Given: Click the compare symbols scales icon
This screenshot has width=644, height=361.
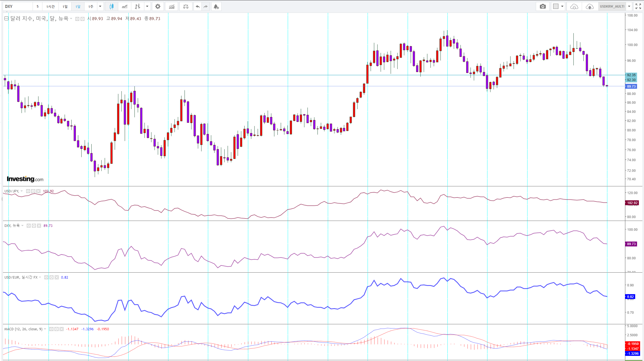Looking at the screenshot, I should (186, 7).
